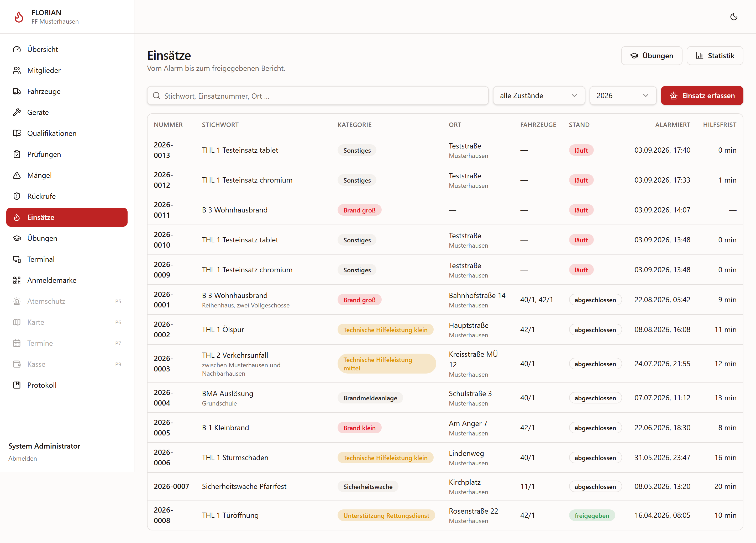Click the Karte map icon
756x543 pixels.
coord(17,322)
